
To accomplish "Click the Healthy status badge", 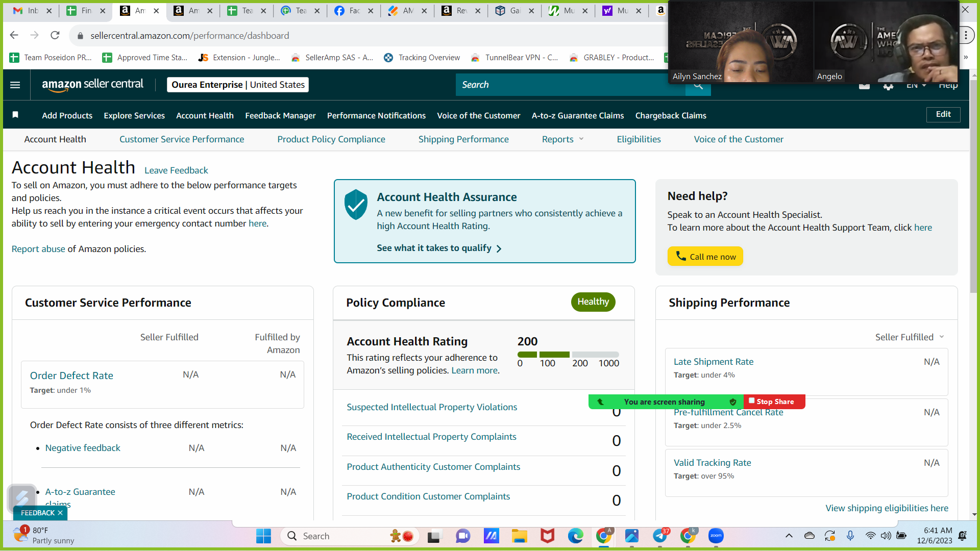I will click(593, 302).
